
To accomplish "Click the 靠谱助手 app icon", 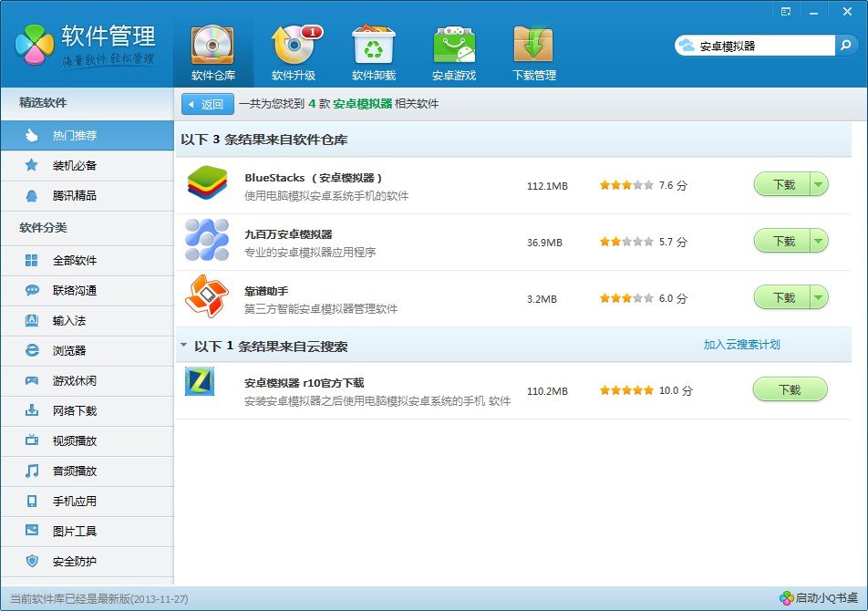I will point(207,296).
